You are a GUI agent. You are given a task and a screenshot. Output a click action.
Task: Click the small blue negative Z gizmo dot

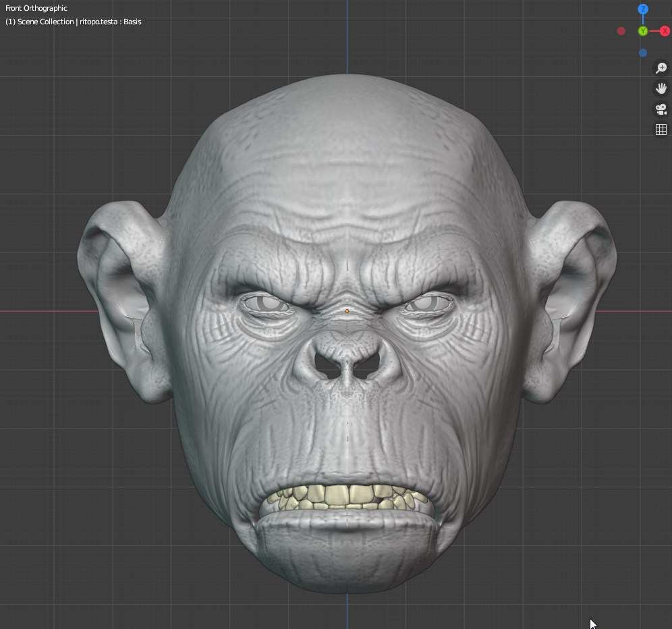pyautogui.click(x=642, y=52)
